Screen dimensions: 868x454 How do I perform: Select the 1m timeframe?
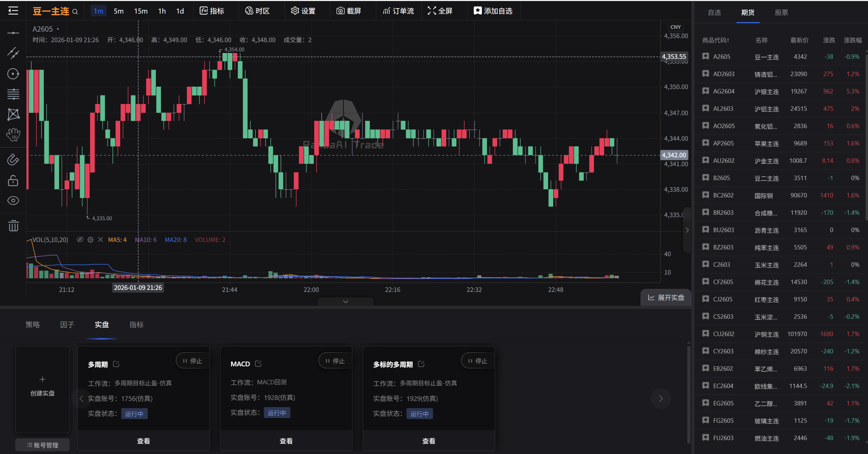coord(98,11)
